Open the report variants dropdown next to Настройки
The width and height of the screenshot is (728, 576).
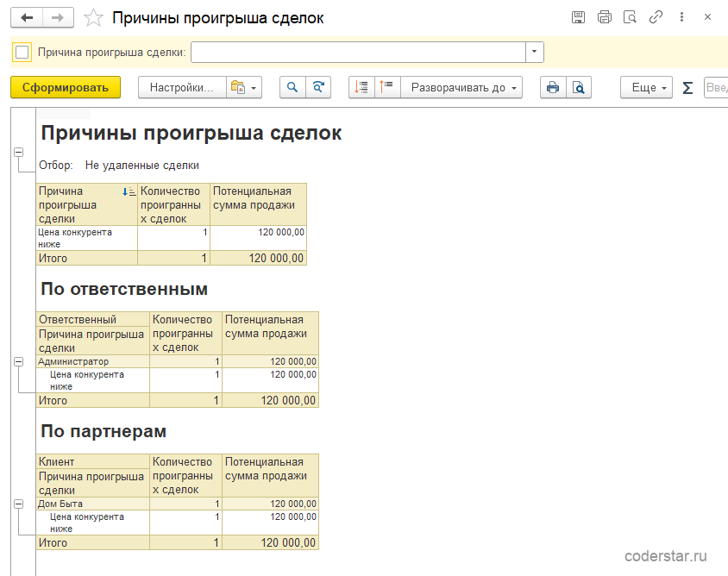(244, 87)
